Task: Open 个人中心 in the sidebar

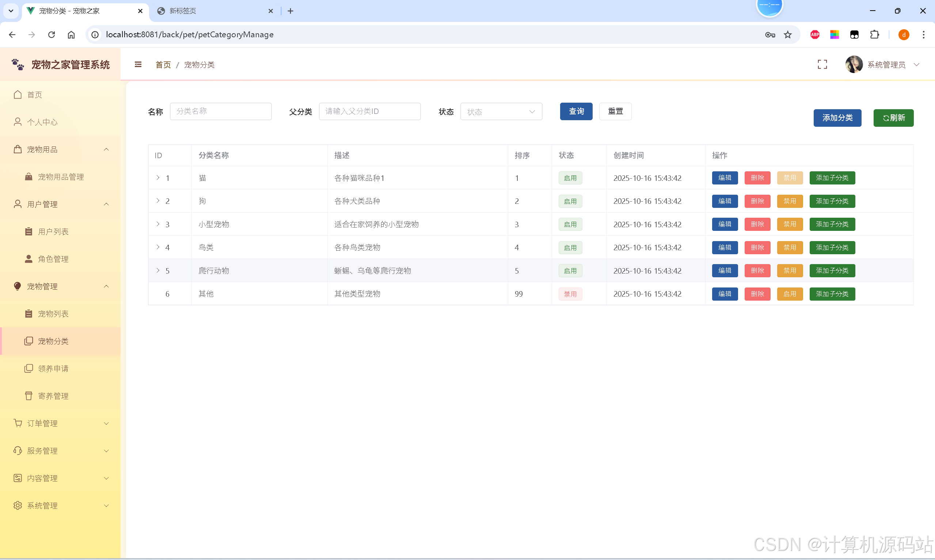Action: click(x=60, y=122)
